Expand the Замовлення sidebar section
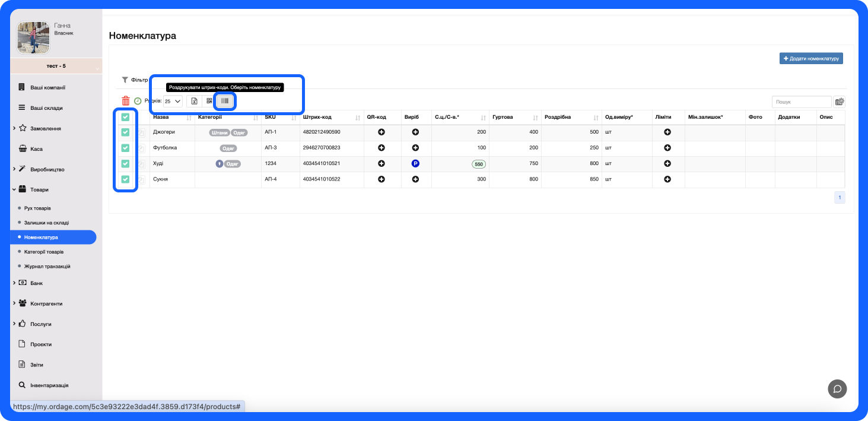Image resolution: width=868 pixels, height=421 pixels. [x=45, y=128]
